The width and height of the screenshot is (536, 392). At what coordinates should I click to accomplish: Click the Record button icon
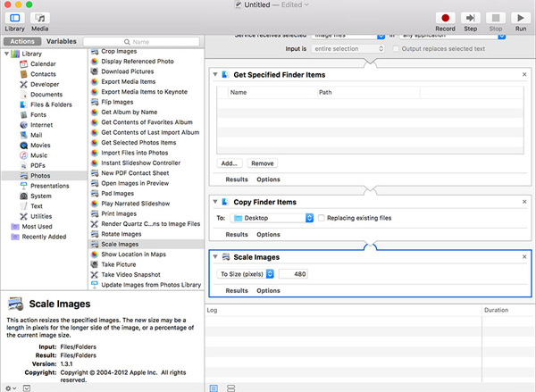point(445,18)
